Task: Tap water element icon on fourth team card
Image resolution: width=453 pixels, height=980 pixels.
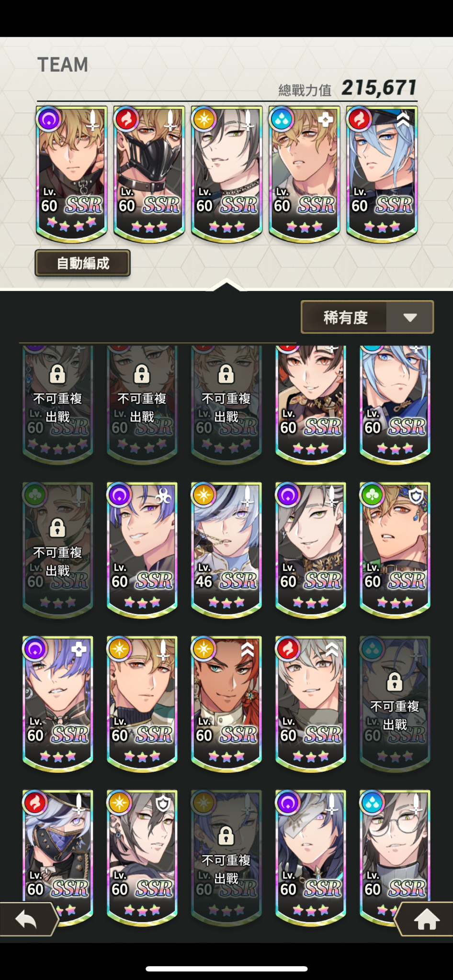Action: 282,119
